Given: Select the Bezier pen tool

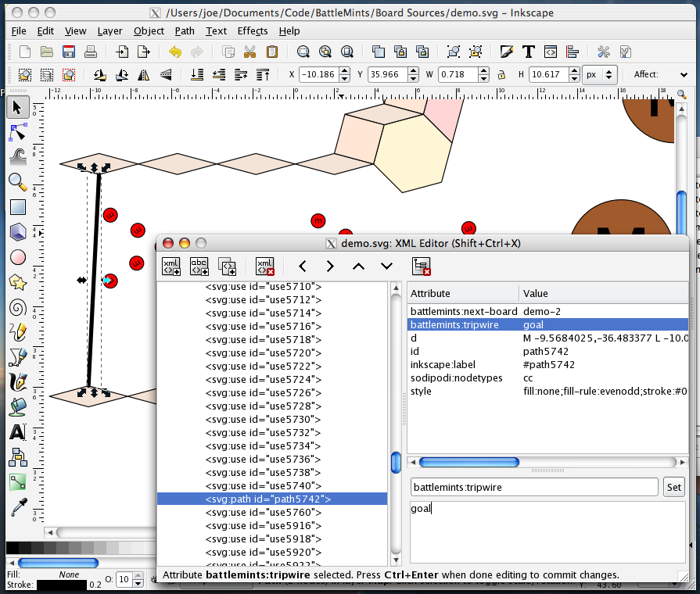Looking at the screenshot, I should point(17,357).
